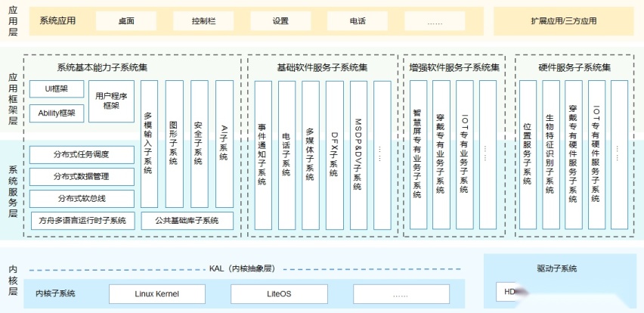This screenshot has width=644, height=313.
Task: Click the 位置服务子系统 column
Action: point(528,155)
